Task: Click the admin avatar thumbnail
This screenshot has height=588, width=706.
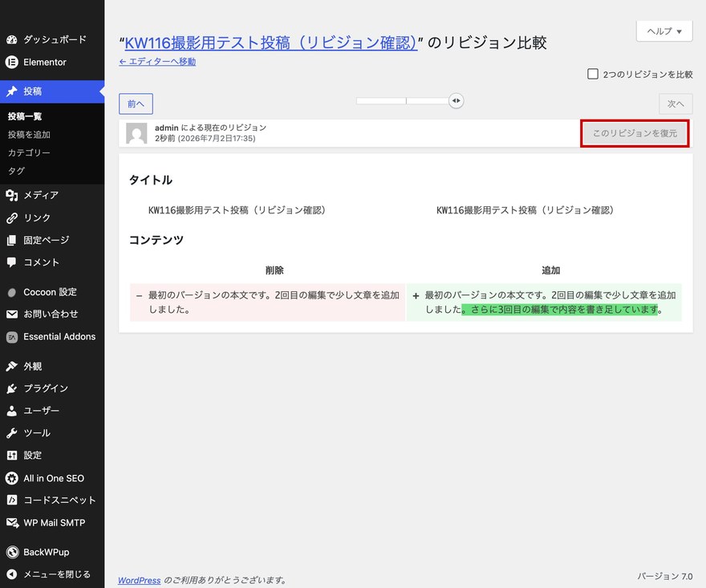Action: tap(136, 133)
